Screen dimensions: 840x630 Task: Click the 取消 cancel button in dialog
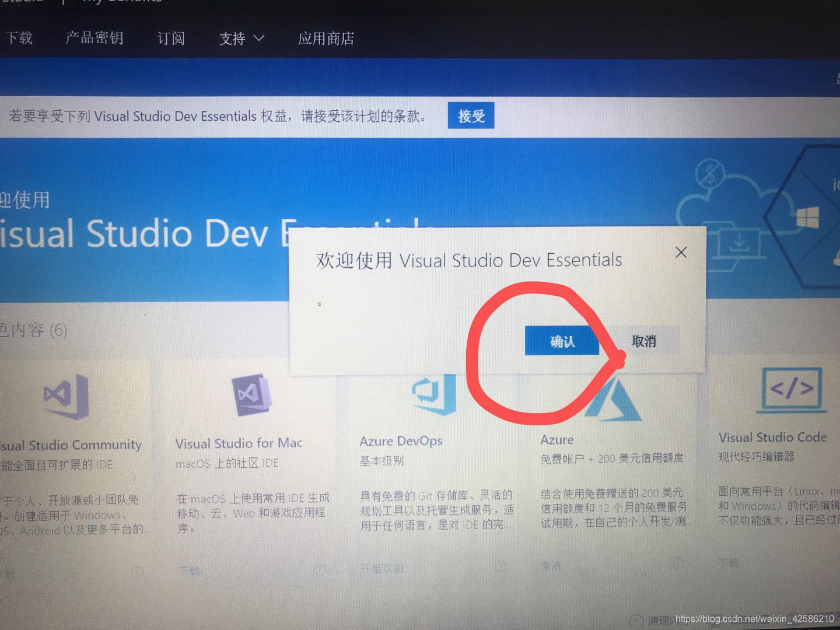(x=644, y=341)
